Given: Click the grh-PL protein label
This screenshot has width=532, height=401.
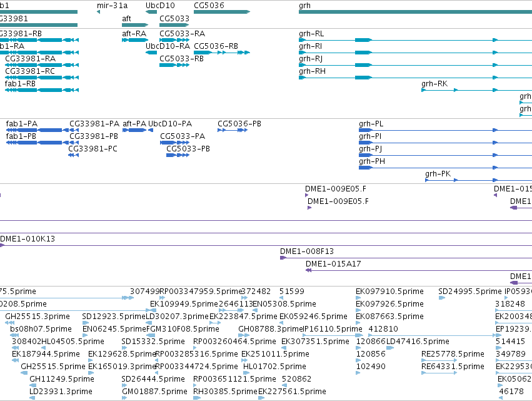Looking at the screenshot, I should point(371,124).
